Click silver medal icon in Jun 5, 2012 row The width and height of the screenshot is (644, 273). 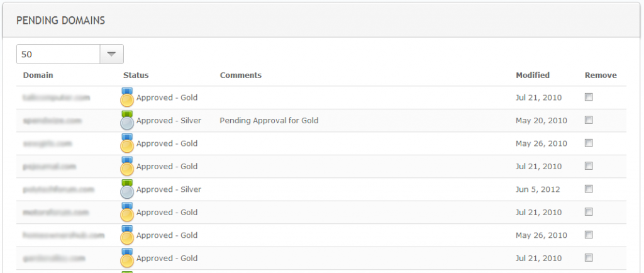tap(128, 189)
